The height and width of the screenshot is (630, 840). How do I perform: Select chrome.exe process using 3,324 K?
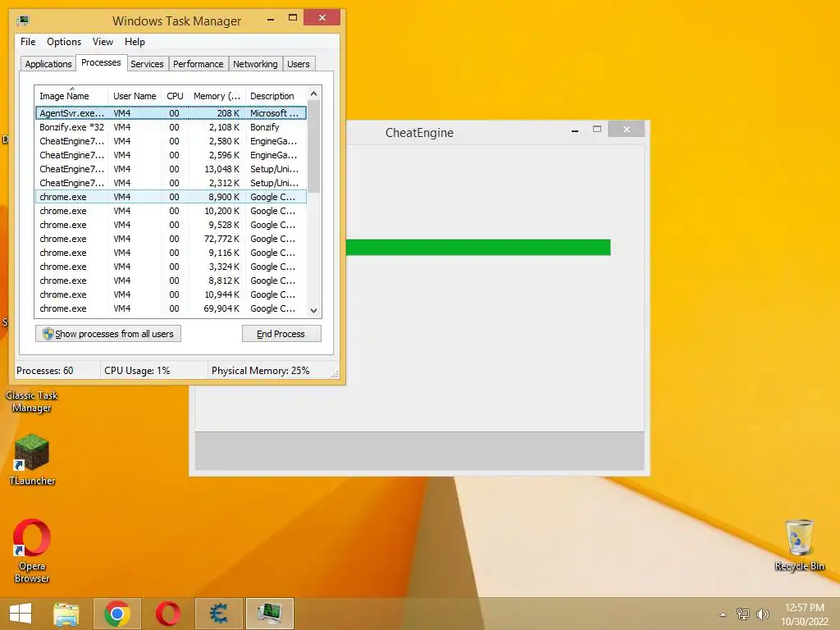(171, 267)
